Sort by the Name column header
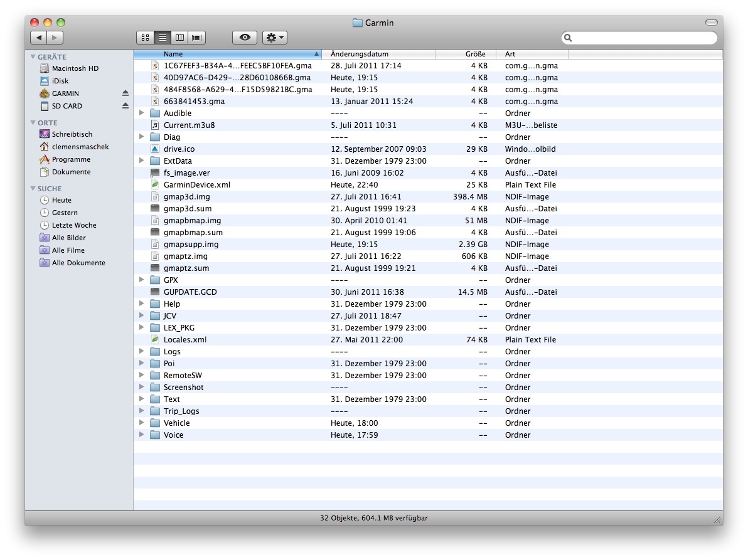The height and width of the screenshot is (560, 748). [x=228, y=54]
